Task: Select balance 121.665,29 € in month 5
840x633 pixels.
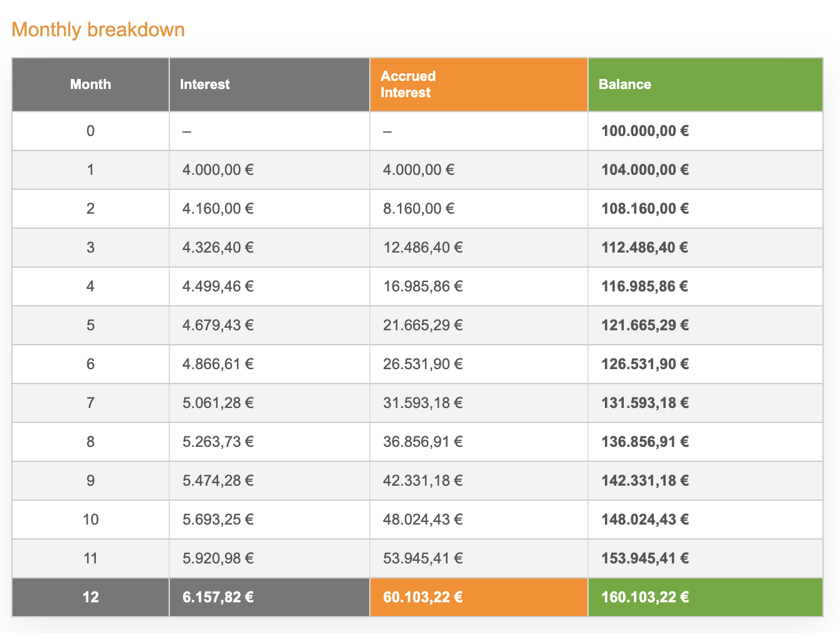Action: (645, 325)
